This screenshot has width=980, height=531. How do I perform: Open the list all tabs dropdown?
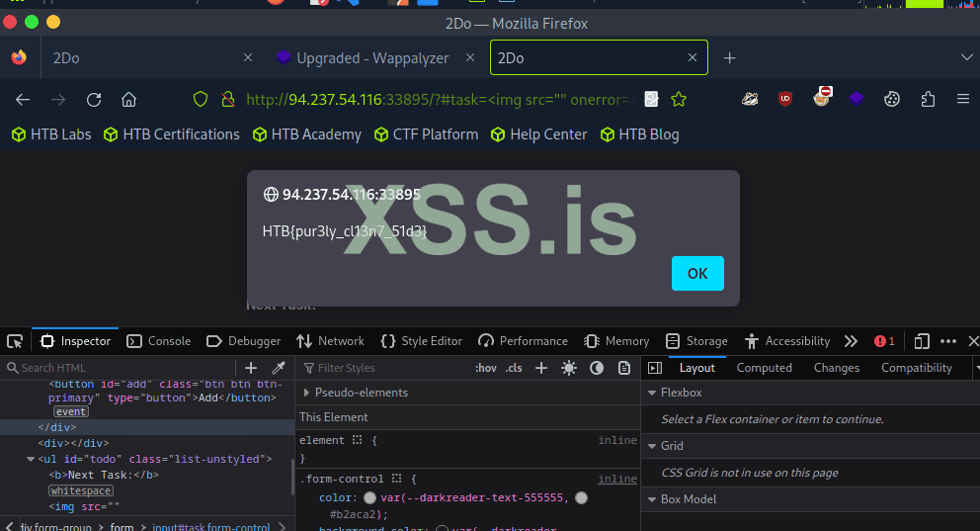pos(966,57)
